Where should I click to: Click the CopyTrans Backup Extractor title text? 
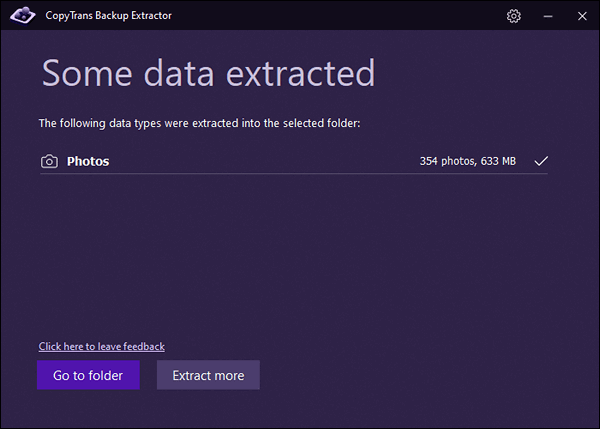coord(109,16)
